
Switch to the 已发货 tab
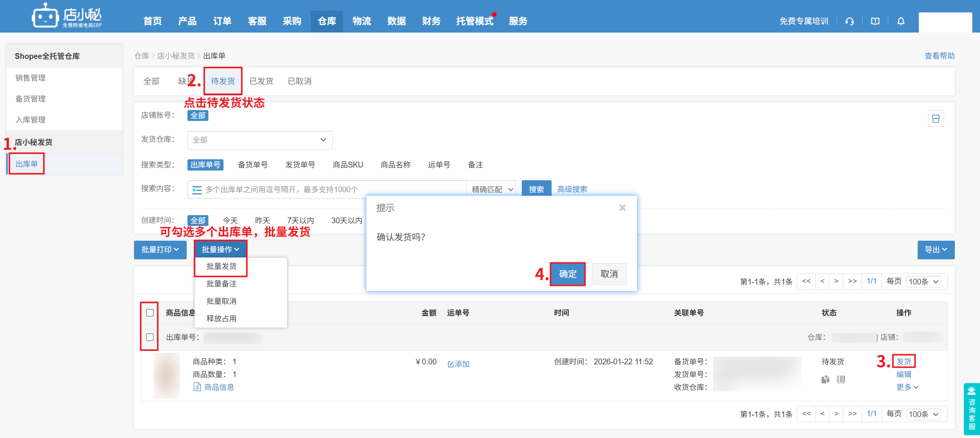[261, 81]
